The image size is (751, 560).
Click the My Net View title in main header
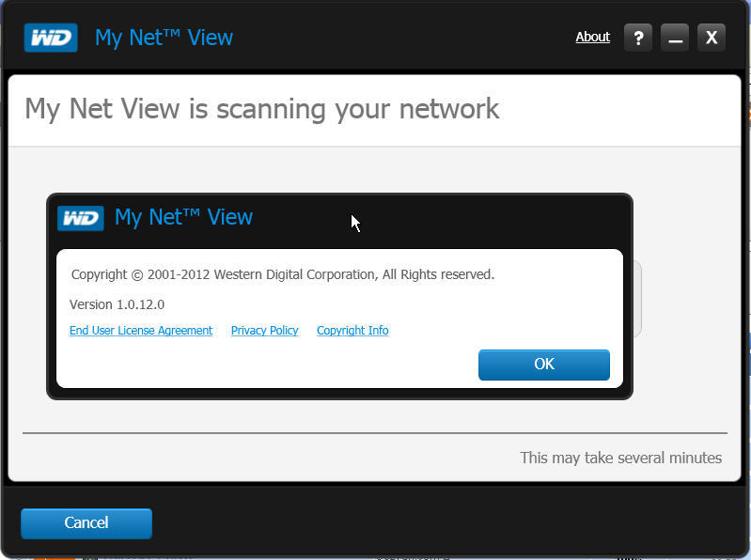click(164, 38)
